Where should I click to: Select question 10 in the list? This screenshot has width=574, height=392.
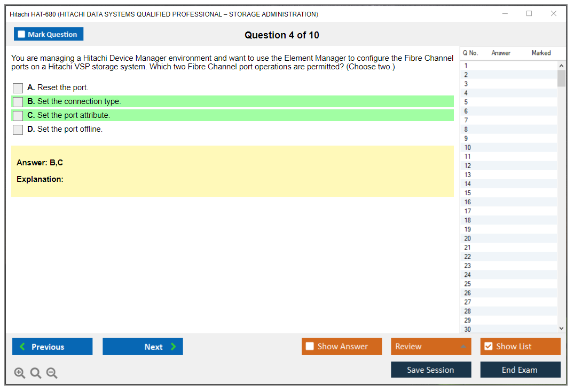click(x=468, y=148)
